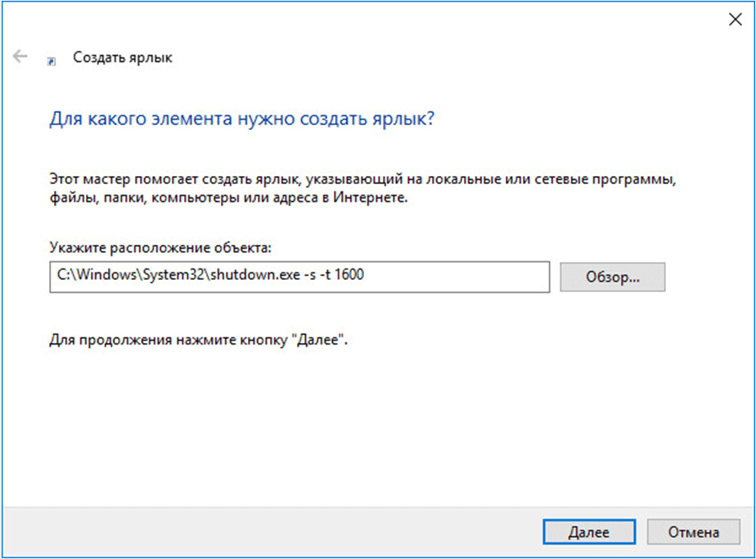This screenshot has height=559, width=756.
Task: Click the C:\Windows part of the path
Action: pyautogui.click(x=88, y=277)
